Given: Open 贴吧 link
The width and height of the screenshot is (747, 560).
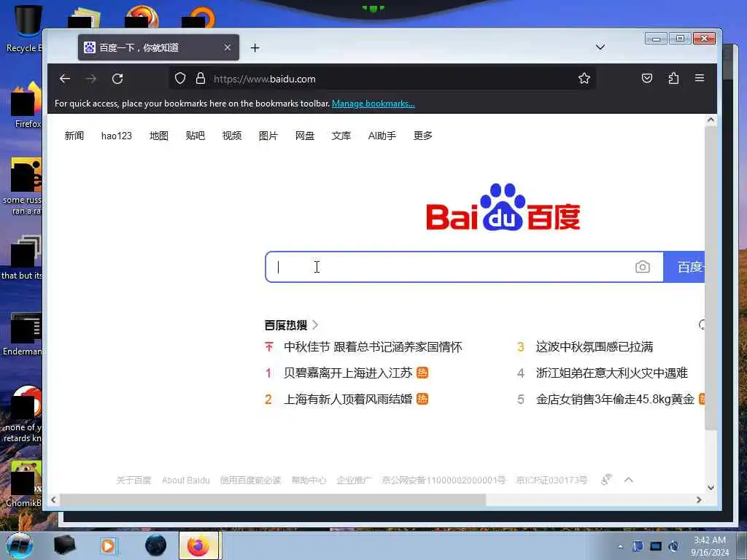Looking at the screenshot, I should click(196, 136).
